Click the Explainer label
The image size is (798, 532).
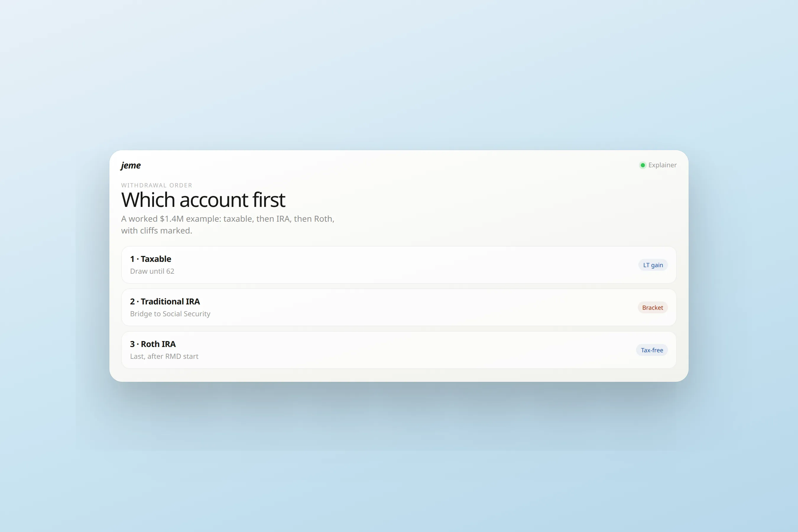pos(662,165)
